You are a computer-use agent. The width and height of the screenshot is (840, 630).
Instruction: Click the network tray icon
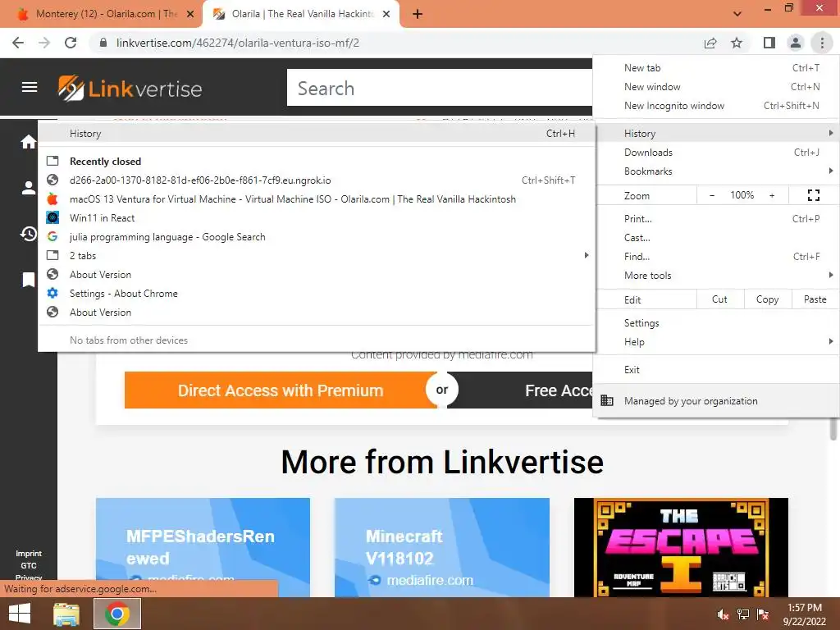point(743,614)
